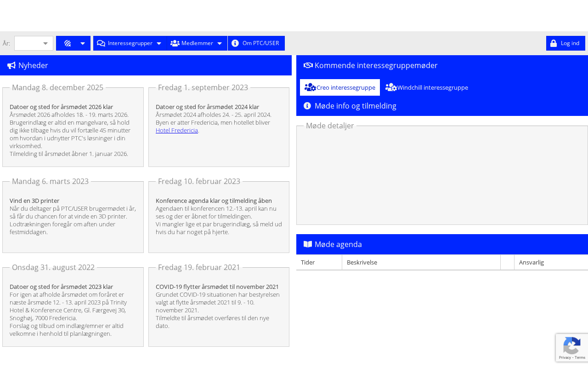Click the Møde detaljer legend text
The width and height of the screenshot is (588, 368).
(330, 126)
